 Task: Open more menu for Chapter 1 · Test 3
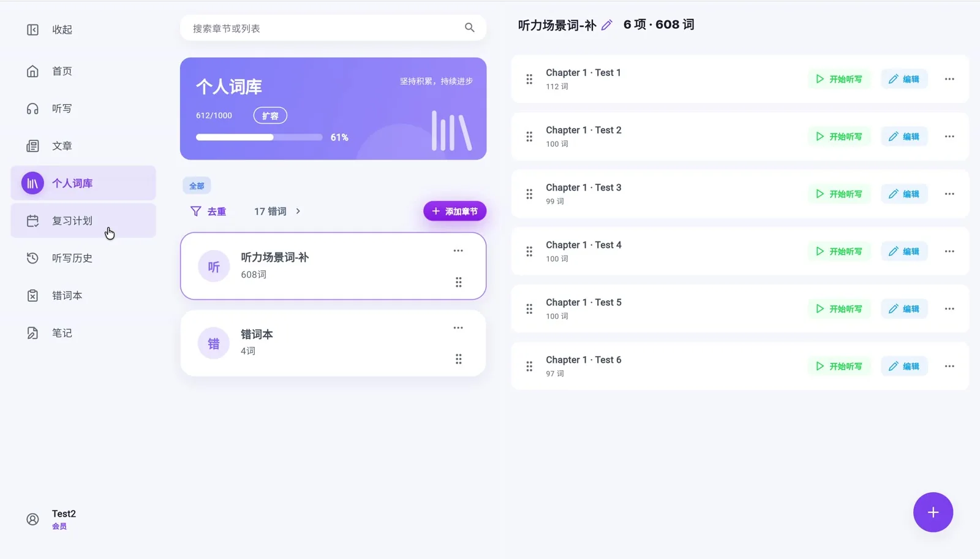949,194
